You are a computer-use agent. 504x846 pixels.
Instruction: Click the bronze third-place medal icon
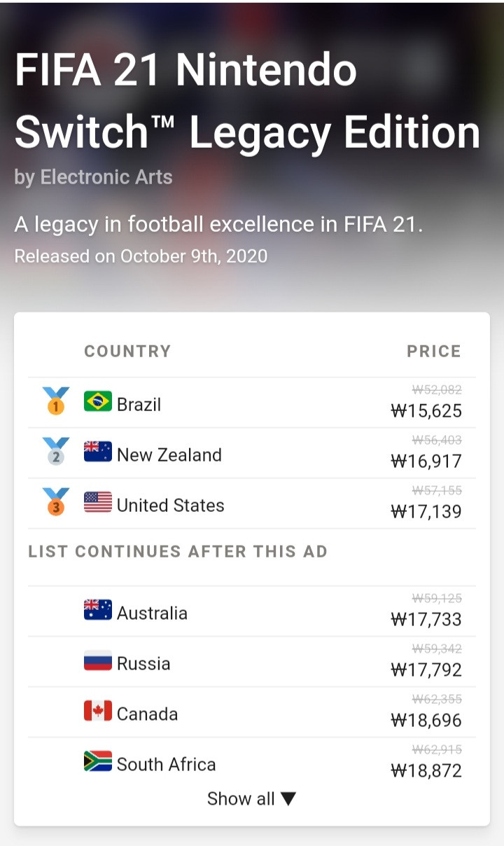coord(55,502)
